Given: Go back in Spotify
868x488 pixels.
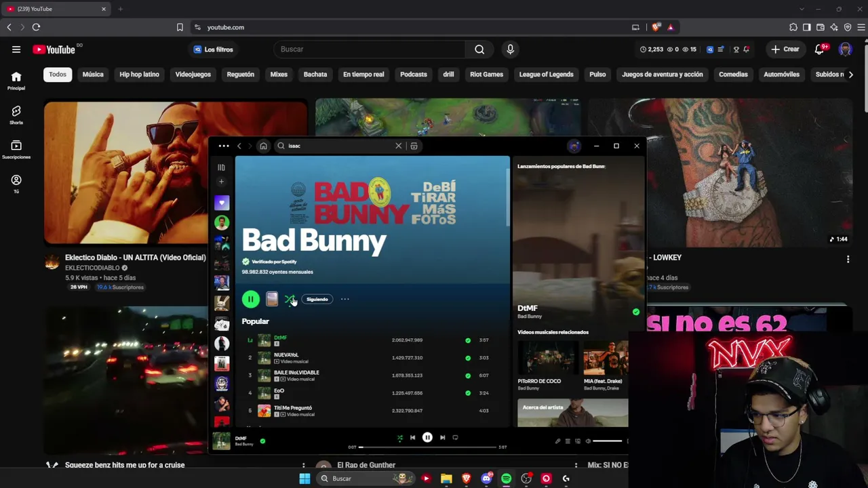Looking at the screenshot, I should pos(239,146).
